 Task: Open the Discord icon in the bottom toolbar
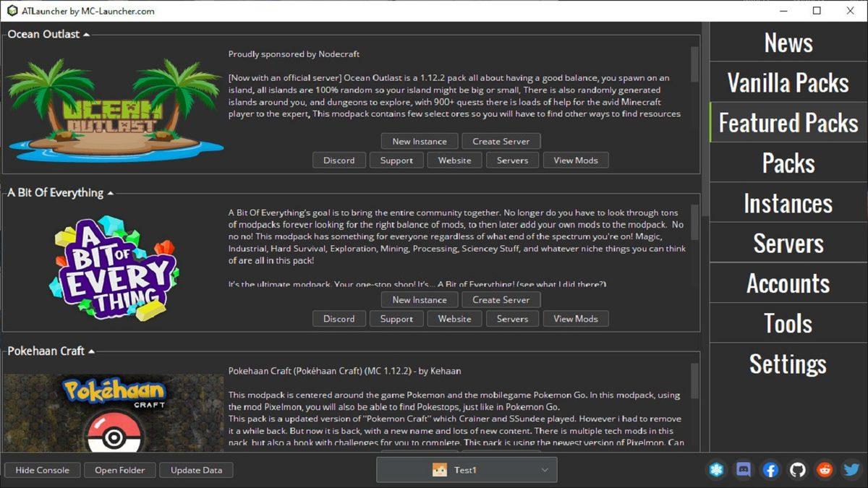744,470
